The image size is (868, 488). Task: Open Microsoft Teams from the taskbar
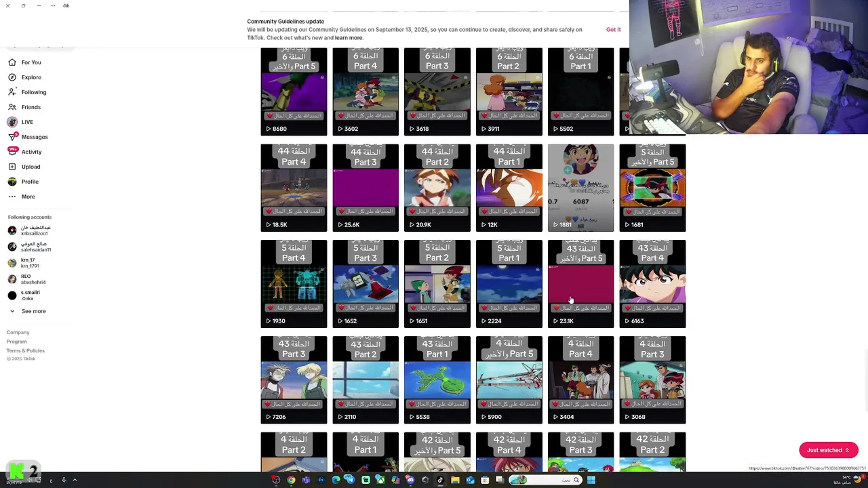[x=306, y=480]
